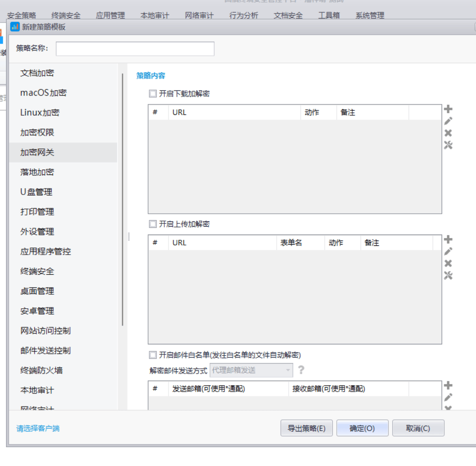
Task: Click the wrench icon beside upload table
Action: click(x=448, y=275)
